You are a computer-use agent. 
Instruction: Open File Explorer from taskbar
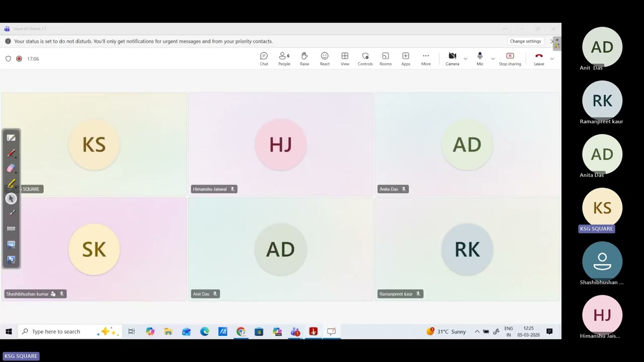click(x=168, y=331)
